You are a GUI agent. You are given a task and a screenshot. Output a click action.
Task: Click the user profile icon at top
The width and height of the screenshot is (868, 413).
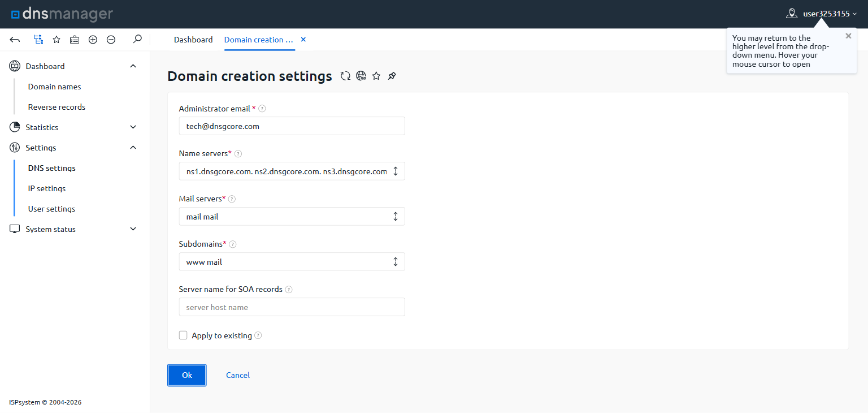pos(792,14)
